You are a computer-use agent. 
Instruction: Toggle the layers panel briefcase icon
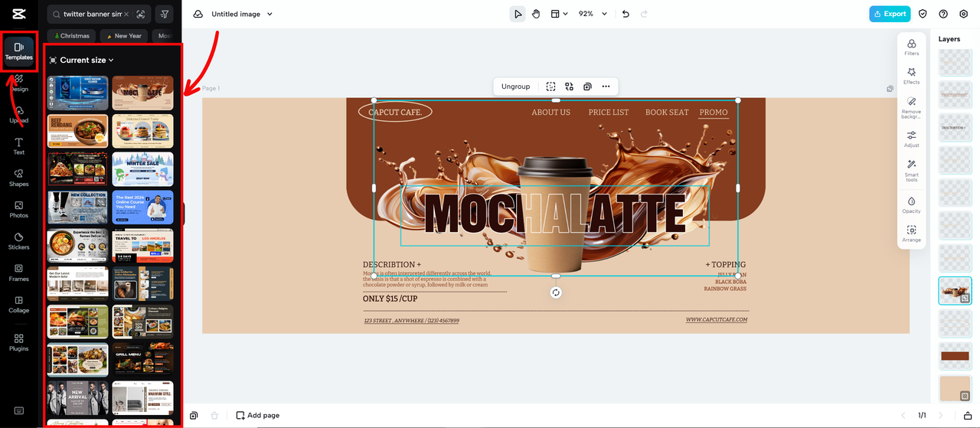point(967,415)
